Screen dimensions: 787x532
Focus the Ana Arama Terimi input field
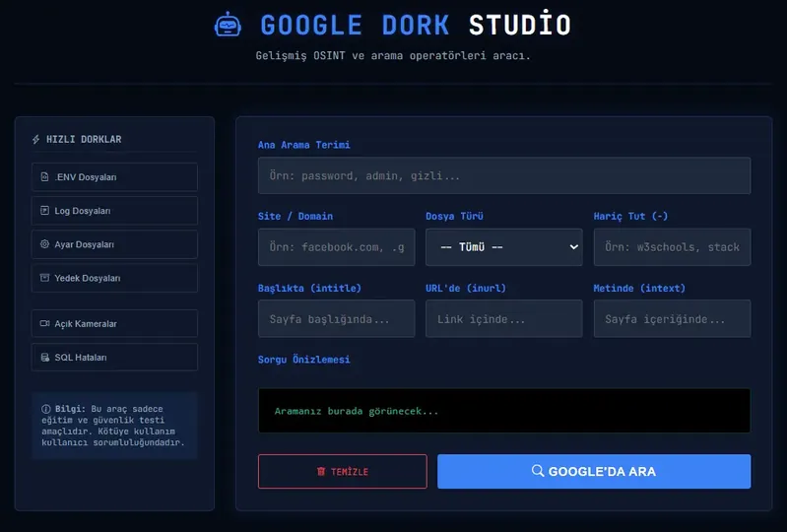504,175
